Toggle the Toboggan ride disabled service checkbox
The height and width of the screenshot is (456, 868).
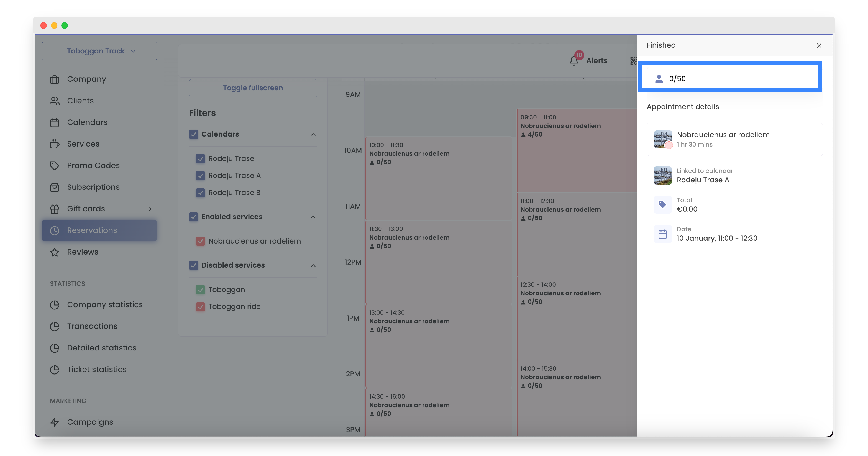(x=201, y=307)
